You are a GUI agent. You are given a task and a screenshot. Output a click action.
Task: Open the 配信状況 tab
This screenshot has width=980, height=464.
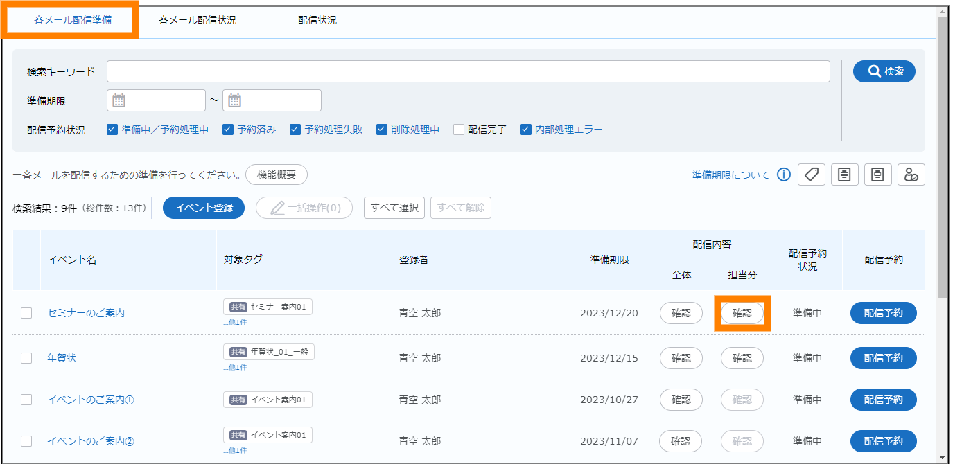317,20
